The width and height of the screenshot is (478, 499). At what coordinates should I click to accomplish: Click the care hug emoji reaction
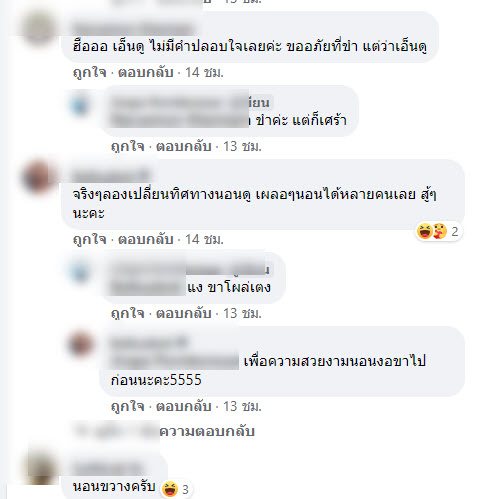(440, 231)
